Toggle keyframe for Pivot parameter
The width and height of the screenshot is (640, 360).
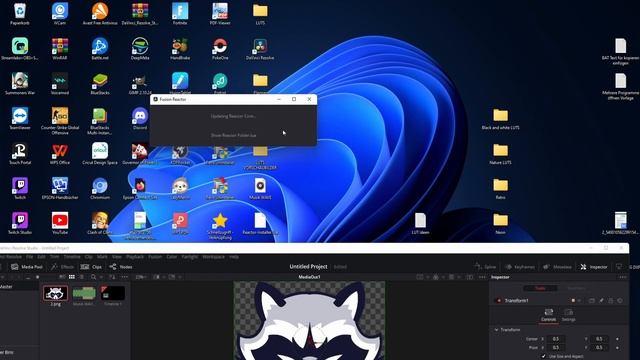[617, 348]
